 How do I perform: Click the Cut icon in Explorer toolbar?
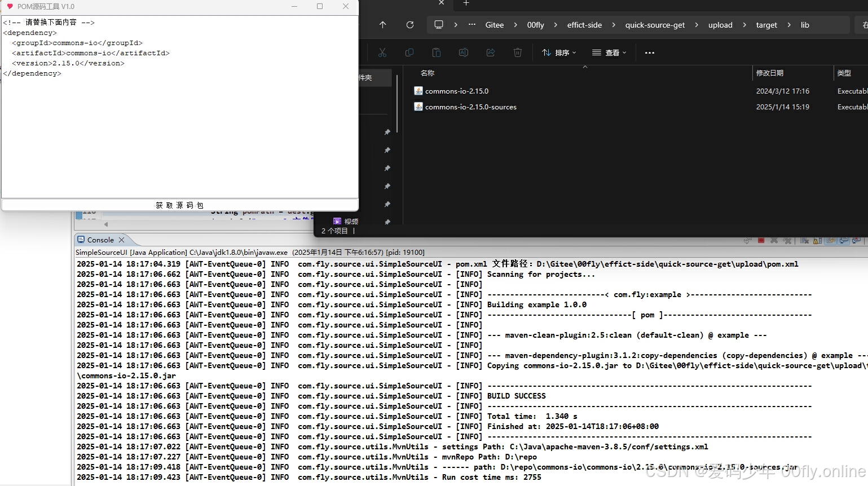point(382,52)
